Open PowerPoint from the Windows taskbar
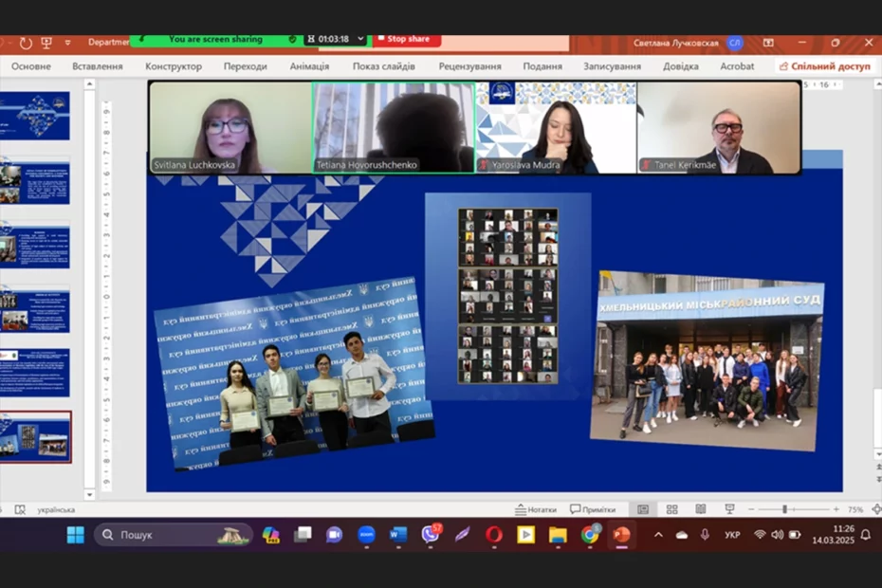This screenshot has width=882, height=588. 621,535
